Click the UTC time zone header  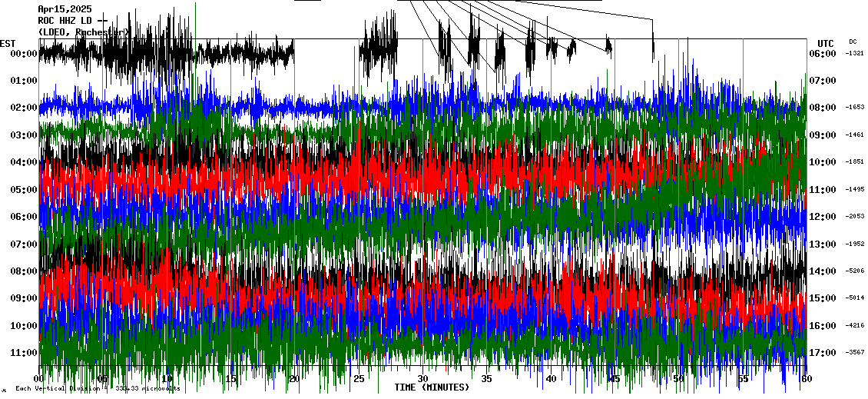pyautogui.click(x=826, y=43)
